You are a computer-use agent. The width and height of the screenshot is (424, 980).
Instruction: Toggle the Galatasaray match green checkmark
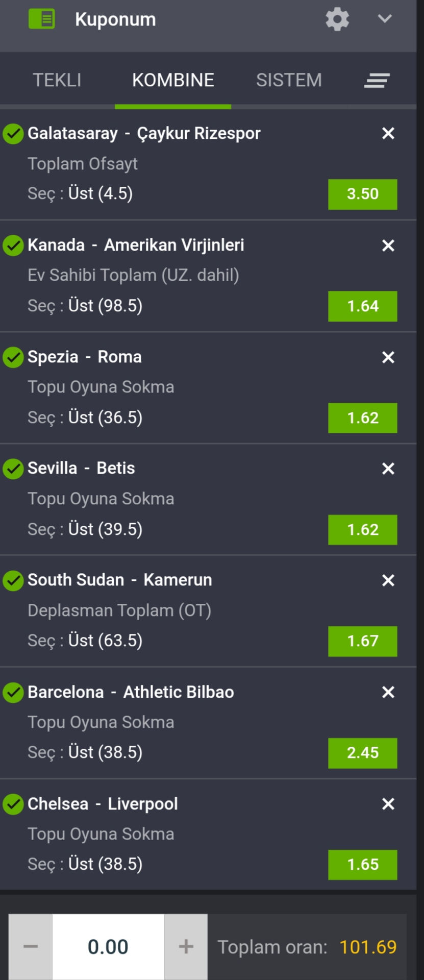click(13, 134)
